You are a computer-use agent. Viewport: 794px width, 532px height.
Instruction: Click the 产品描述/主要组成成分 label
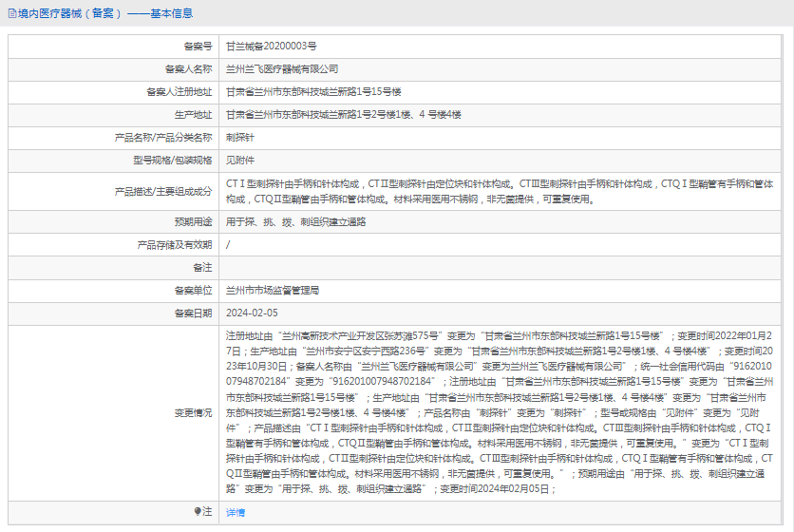tap(163, 192)
